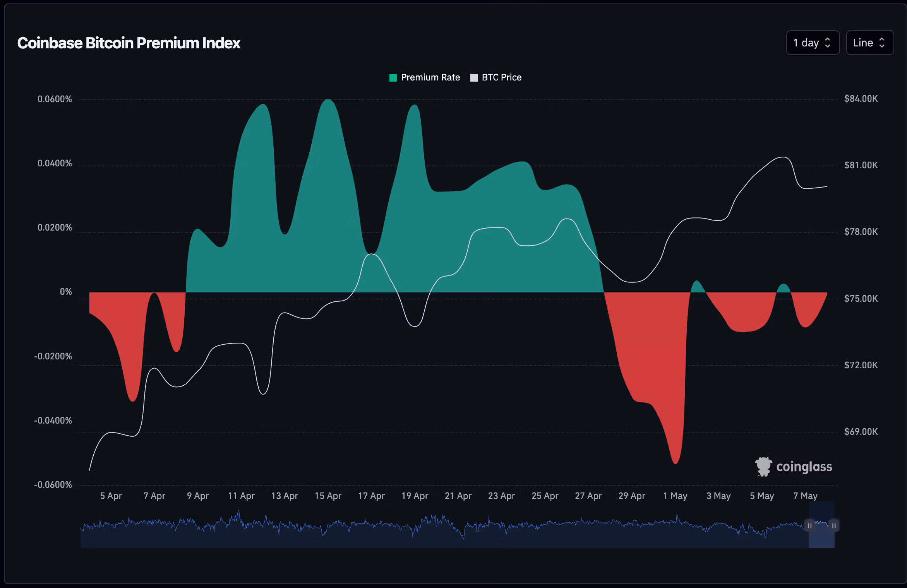Click the "$72.00K" price axis label

[x=861, y=365]
